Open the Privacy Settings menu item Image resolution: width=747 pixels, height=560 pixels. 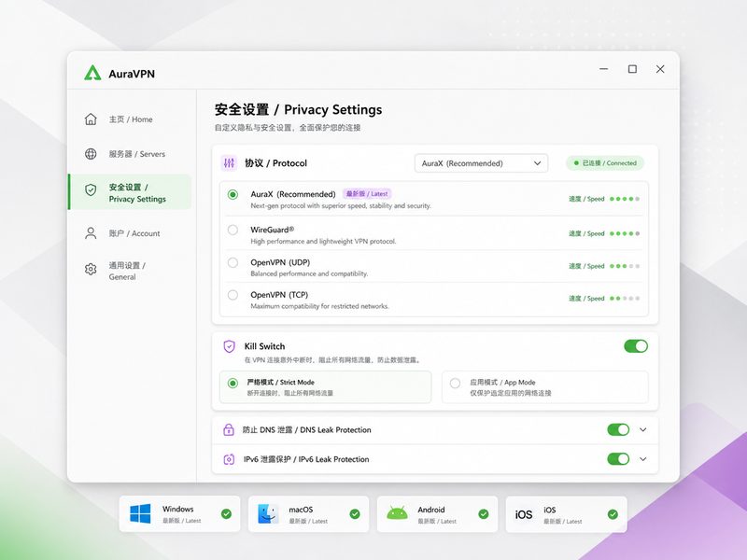130,192
